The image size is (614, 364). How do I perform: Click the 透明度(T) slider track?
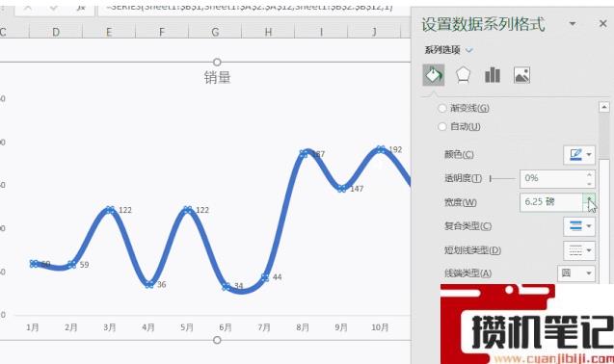tap(502, 178)
